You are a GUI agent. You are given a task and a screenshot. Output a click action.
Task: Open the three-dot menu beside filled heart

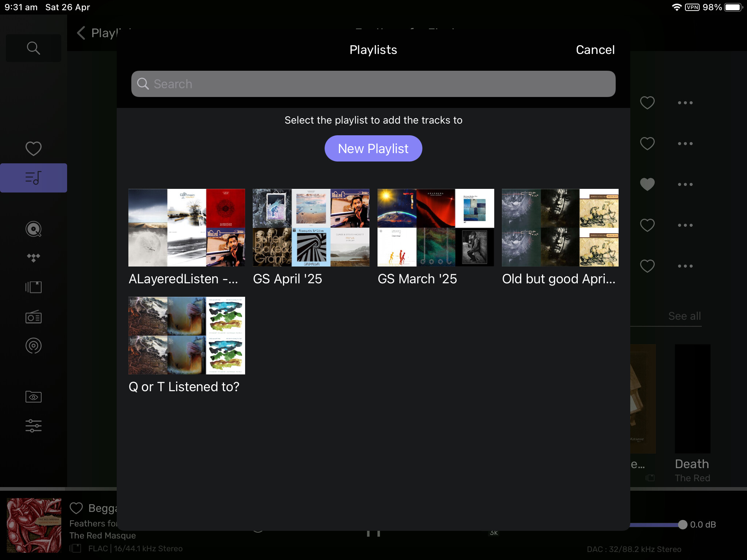coord(685,184)
